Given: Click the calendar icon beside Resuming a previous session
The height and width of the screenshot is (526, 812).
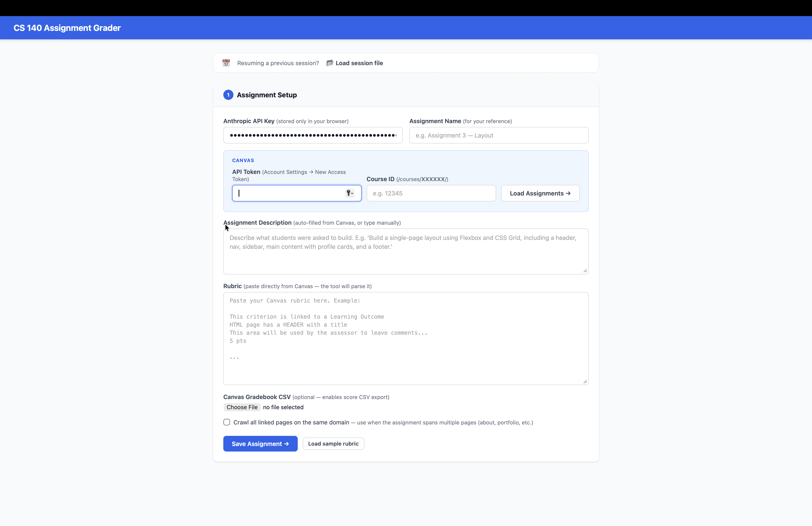Looking at the screenshot, I should point(226,63).
